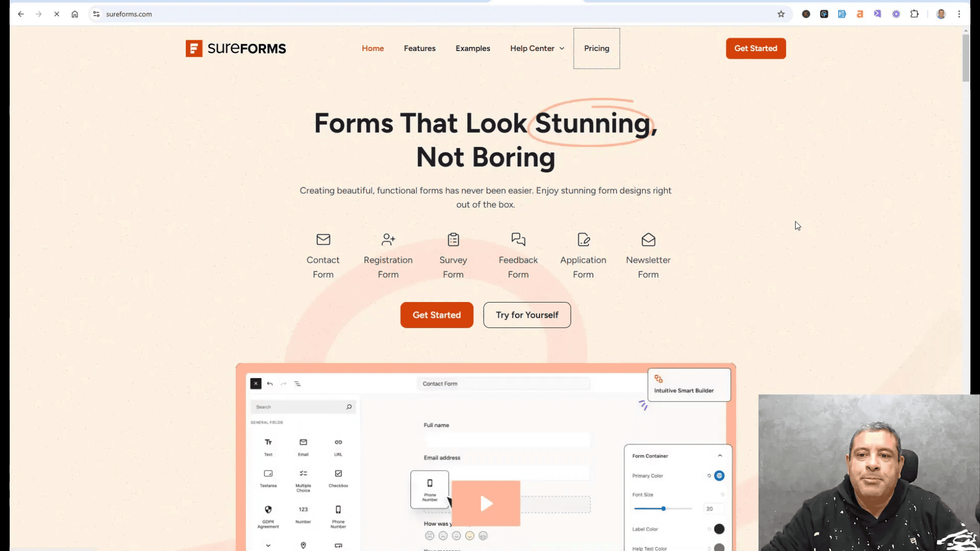Click the Multiple Choice field icon
The width and height of the screenshot is (980, 551).
coord(303,473)
